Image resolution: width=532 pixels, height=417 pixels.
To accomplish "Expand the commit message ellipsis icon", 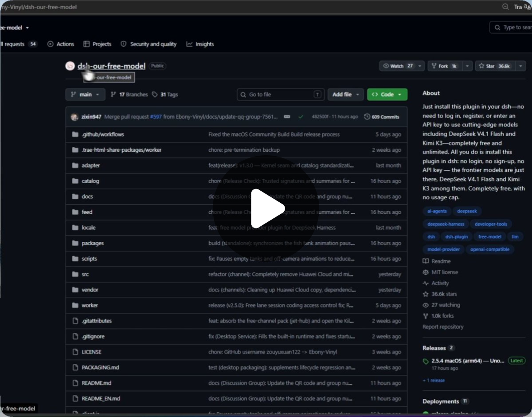I will coord(287,117).
